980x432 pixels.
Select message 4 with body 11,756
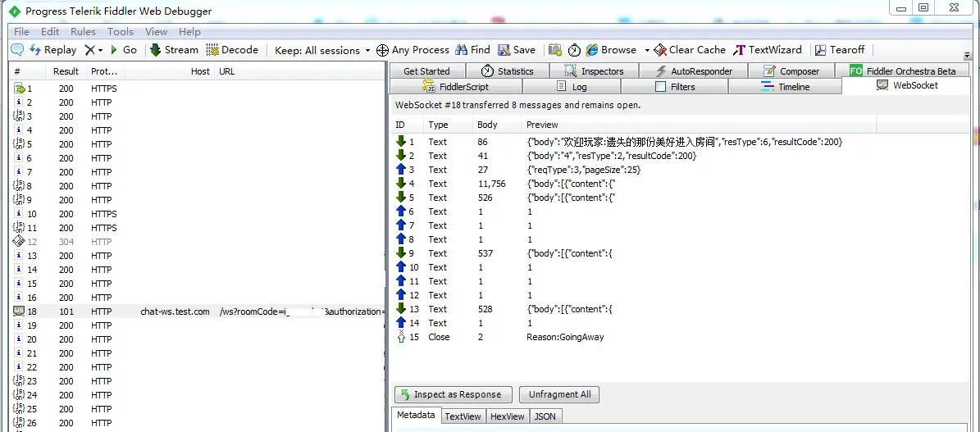point(680,184)
